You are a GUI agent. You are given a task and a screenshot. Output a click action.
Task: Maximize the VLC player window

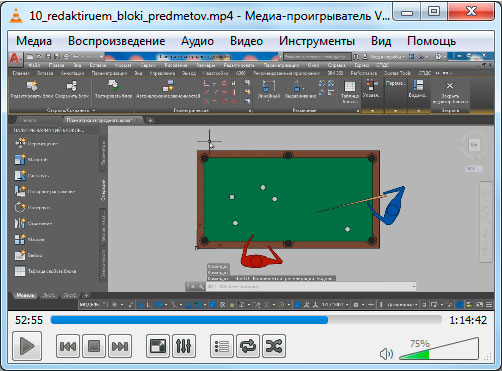click(433, 12)
